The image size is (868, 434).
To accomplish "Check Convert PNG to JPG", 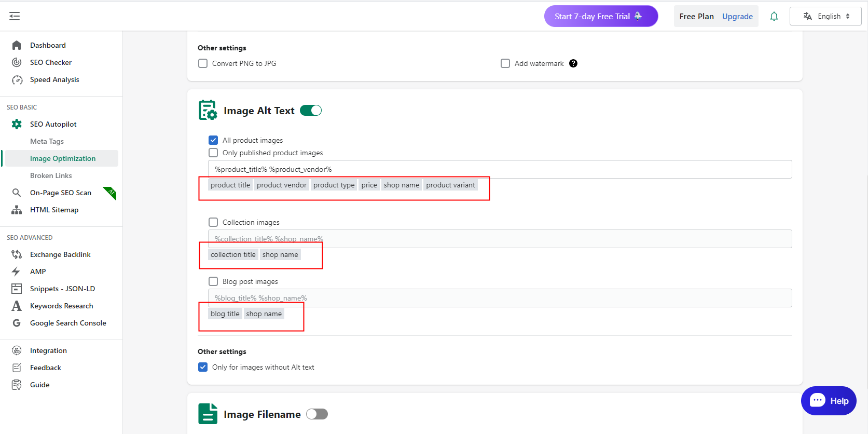I will (203, 63).
